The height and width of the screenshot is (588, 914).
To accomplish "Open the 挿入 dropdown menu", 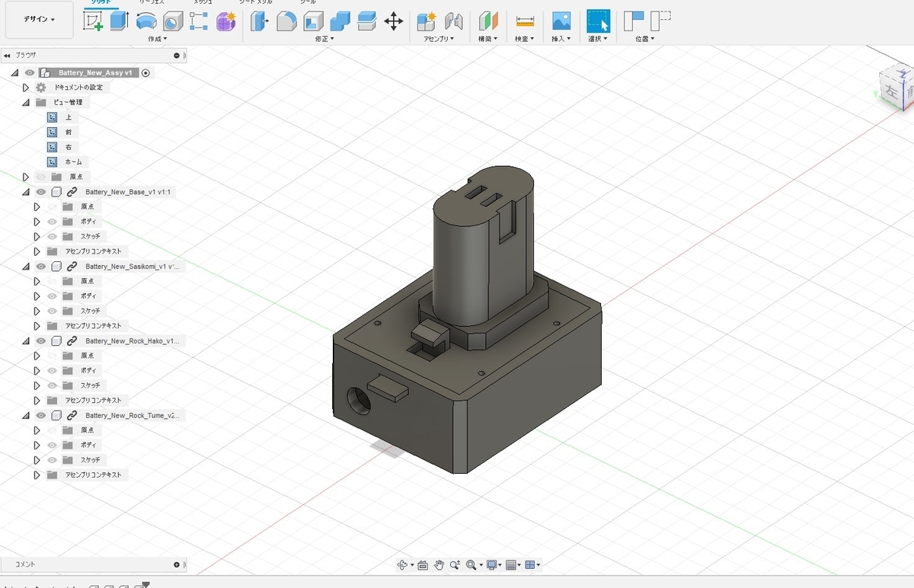I will 561,38.
